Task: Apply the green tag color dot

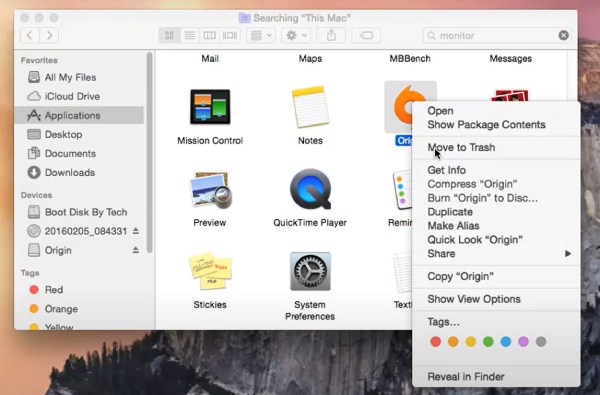Action: tap(488, 342)
